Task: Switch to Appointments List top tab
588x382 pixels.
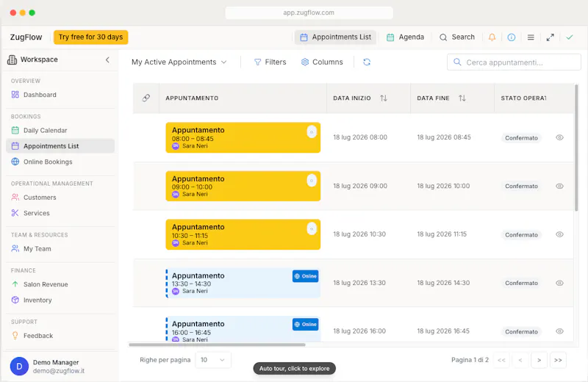Action: 336,37
